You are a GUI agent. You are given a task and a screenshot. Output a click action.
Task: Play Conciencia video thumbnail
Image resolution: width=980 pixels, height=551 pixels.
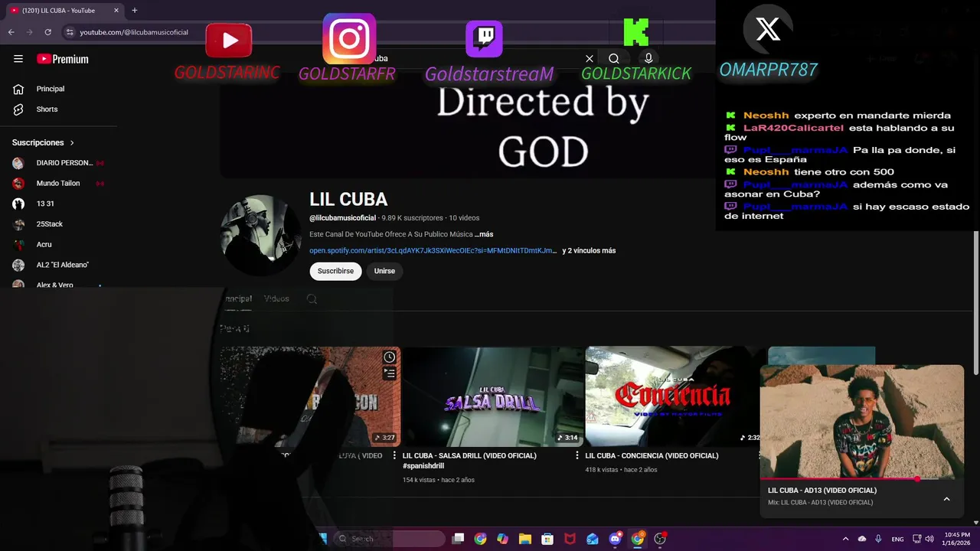tap(675, 396)
